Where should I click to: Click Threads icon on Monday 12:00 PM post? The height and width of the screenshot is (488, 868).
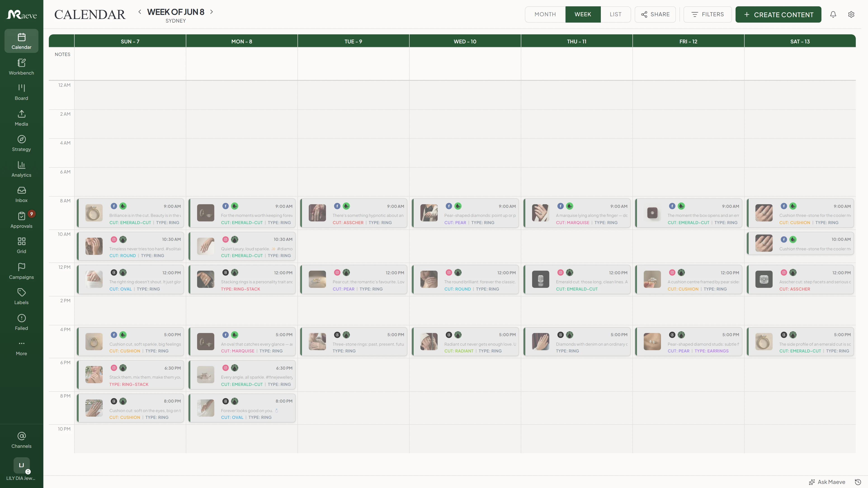pos(225,272)
